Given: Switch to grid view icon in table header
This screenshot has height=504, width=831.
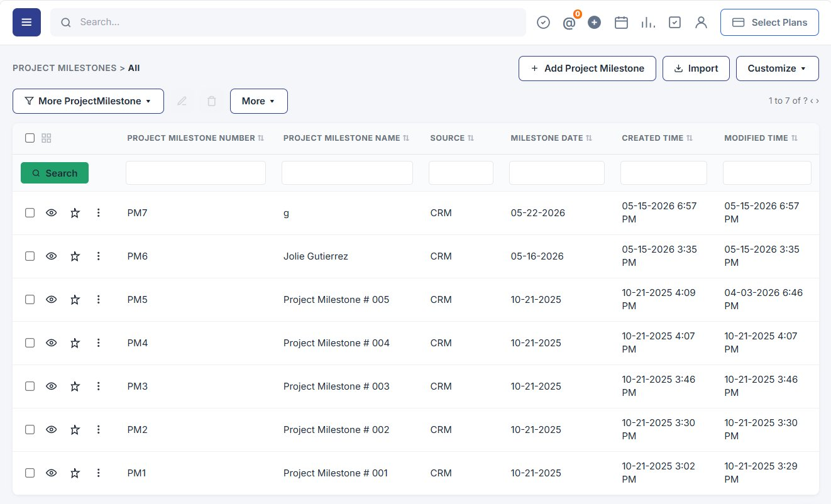Looking at the screenshot, I should (x=46, y=138).
